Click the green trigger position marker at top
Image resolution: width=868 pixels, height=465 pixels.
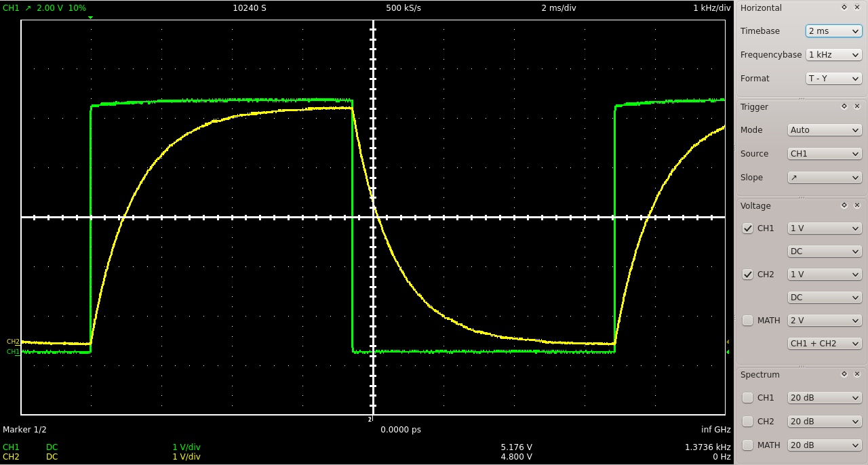coord(90,18)
